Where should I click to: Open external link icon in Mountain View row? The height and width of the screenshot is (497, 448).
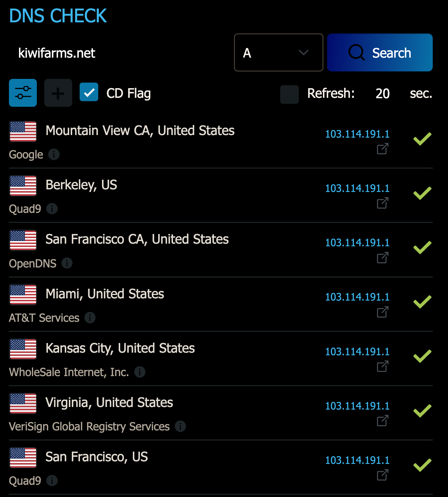click(x=383, y=149)
